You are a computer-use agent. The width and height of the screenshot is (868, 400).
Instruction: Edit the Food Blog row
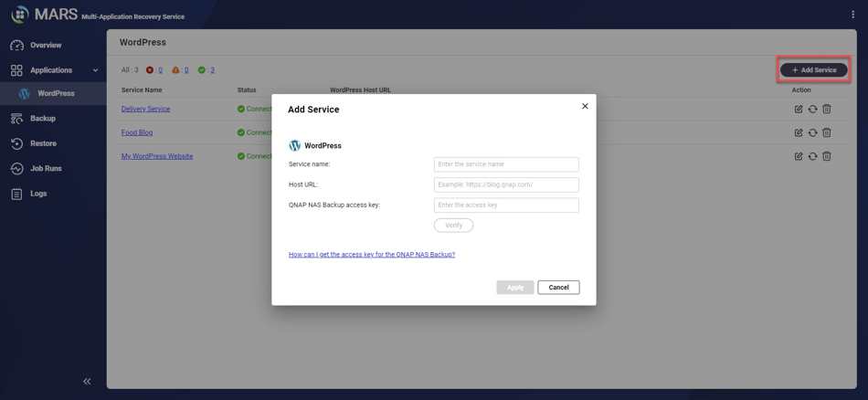pyautogui.click(x=799, y=132)
